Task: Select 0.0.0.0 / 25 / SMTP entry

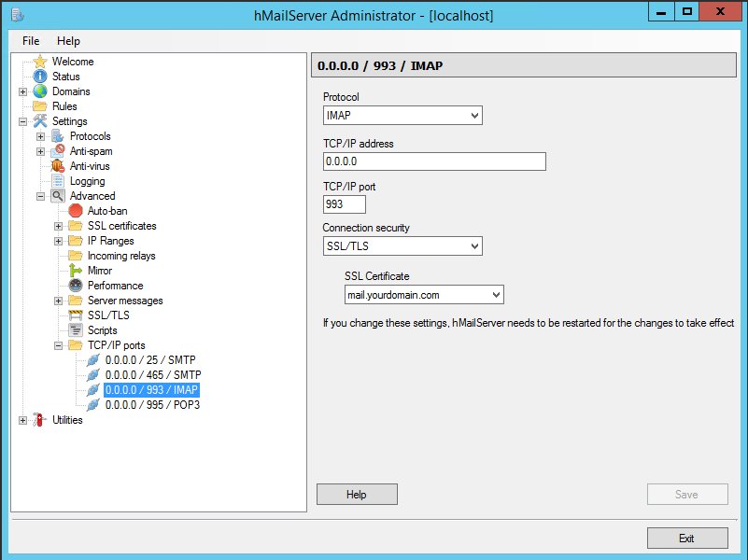Action: point(150,360)
